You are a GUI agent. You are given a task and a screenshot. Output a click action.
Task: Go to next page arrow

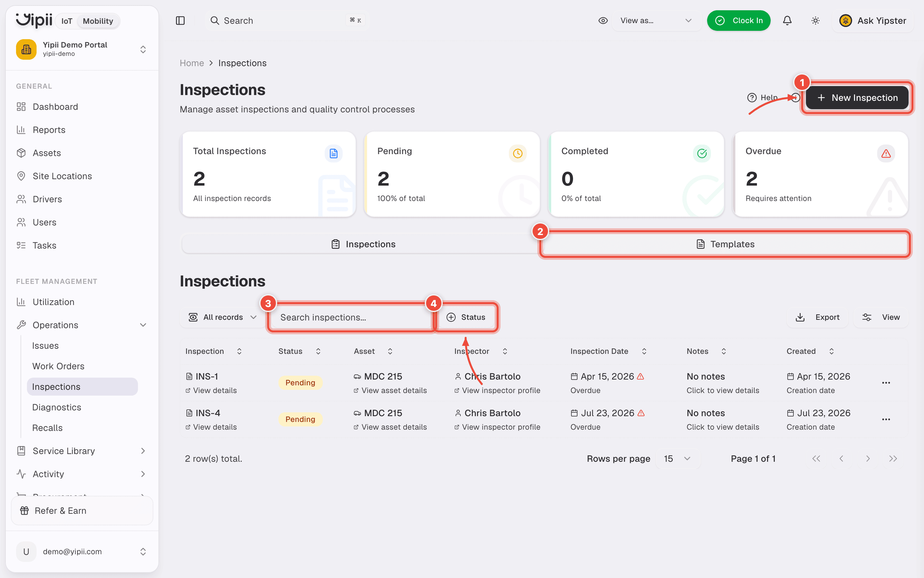(x=868, y=459)
